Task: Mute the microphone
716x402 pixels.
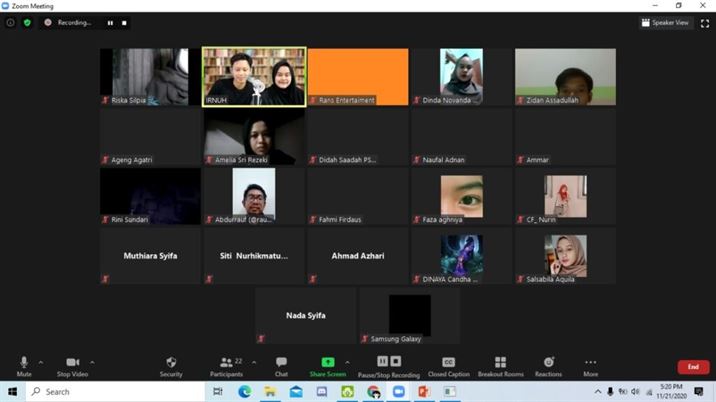Action: click(x=24, y=365)
